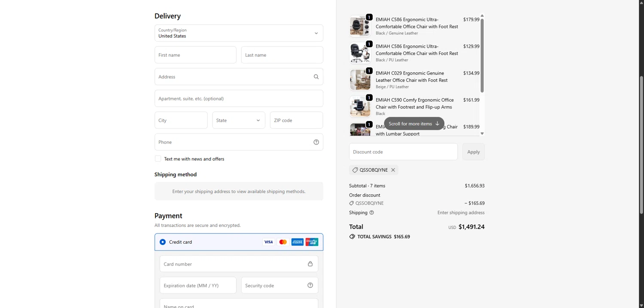Viewport: 644px width, 308px height.
Task: Click the $134.99 item price
Action: click(x=471, y=73)
